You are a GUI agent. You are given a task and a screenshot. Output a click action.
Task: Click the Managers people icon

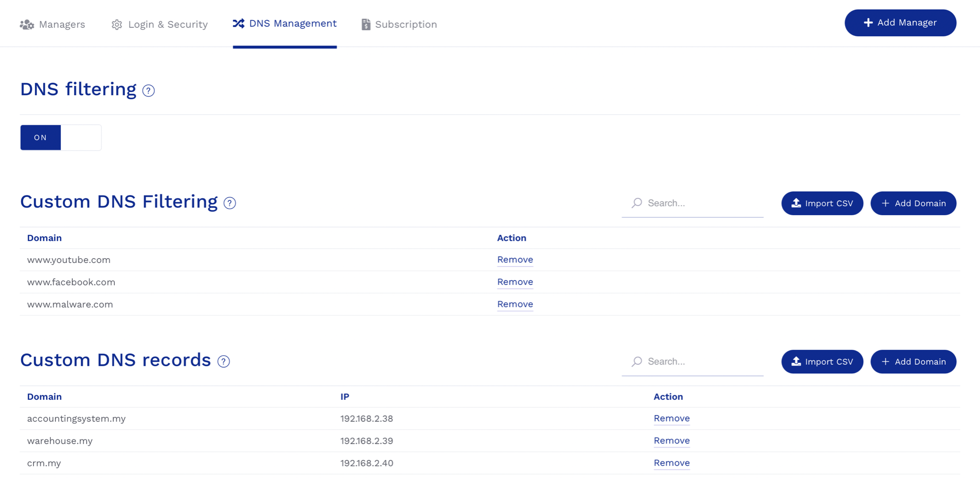27,24
